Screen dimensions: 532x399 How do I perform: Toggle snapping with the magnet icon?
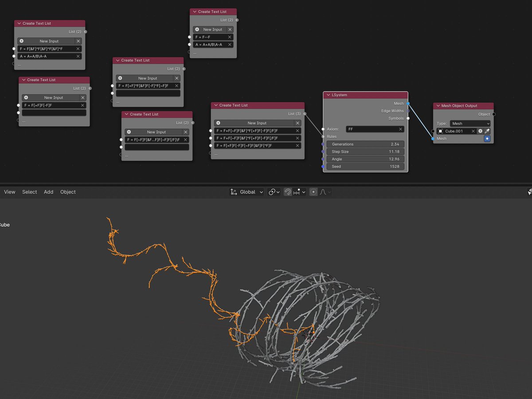[x=287, y=192]
